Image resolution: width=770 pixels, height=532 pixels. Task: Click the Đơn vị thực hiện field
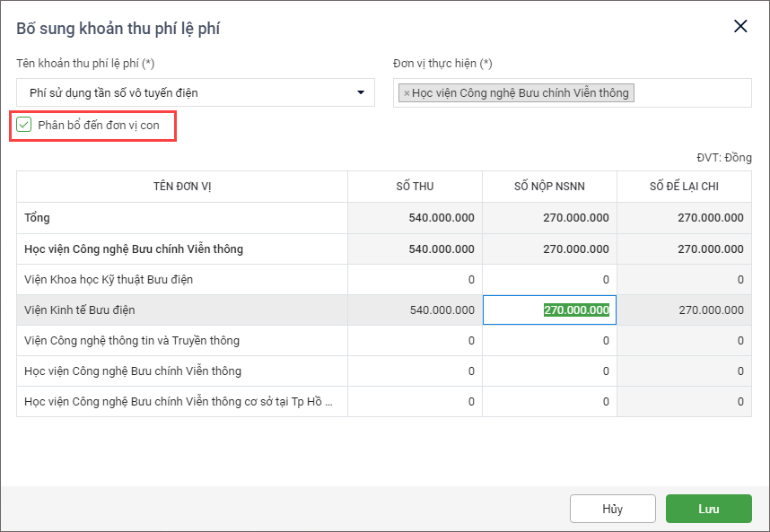point(691,93)
